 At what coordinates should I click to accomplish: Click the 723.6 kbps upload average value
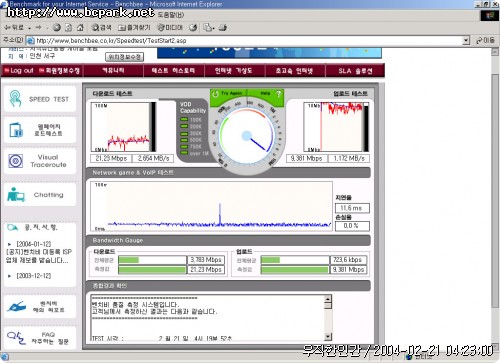coord(348,260)
